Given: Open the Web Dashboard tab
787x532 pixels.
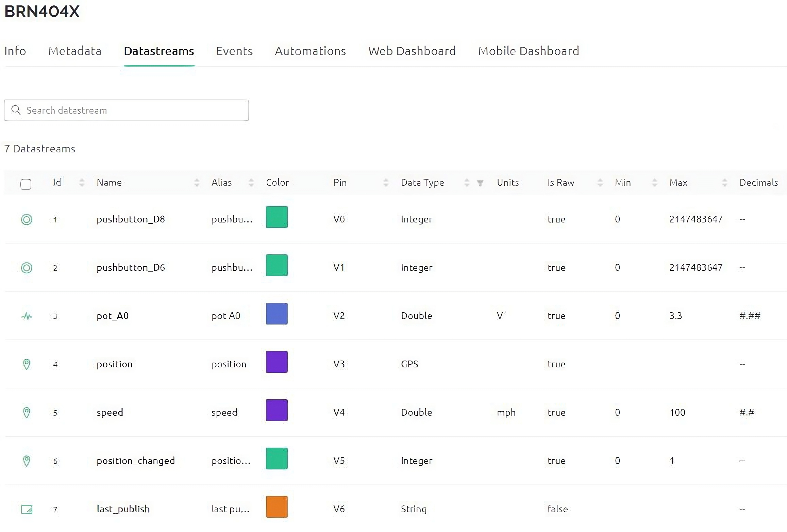Looking at the screenshot, I should coord(412,51).
